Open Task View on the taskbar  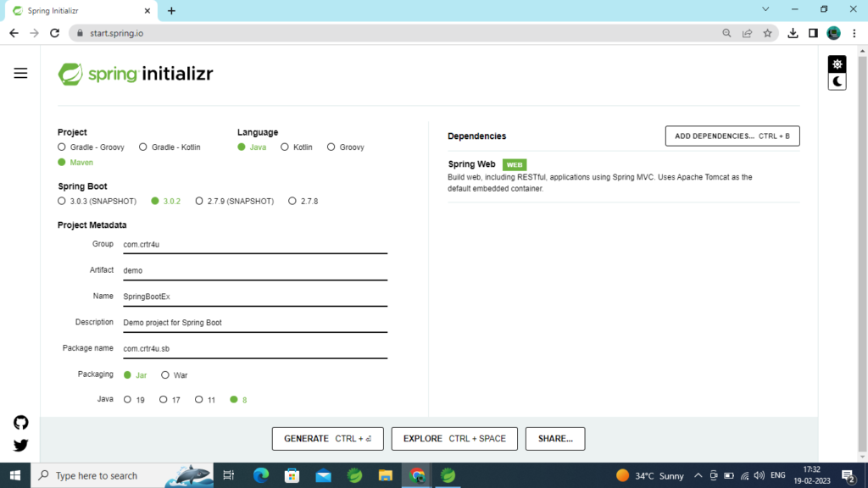click(x=228, y=475)
